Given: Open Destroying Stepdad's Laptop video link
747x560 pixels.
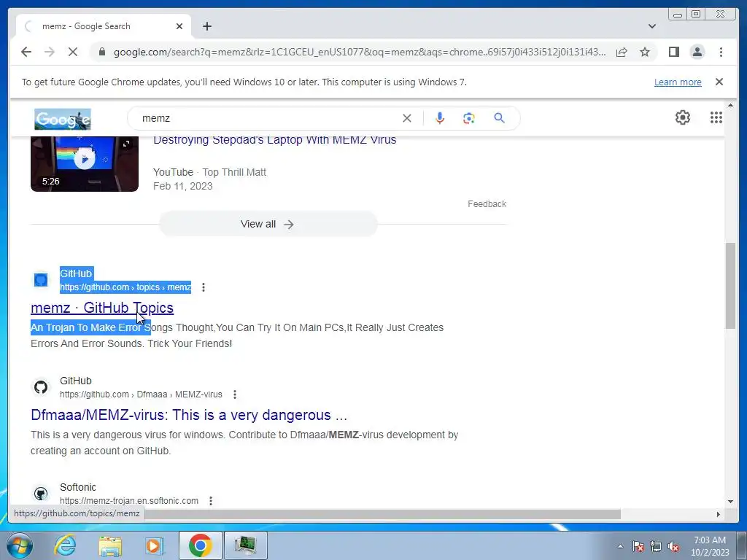Looking at the screenshot, I should tap(274, 140).
